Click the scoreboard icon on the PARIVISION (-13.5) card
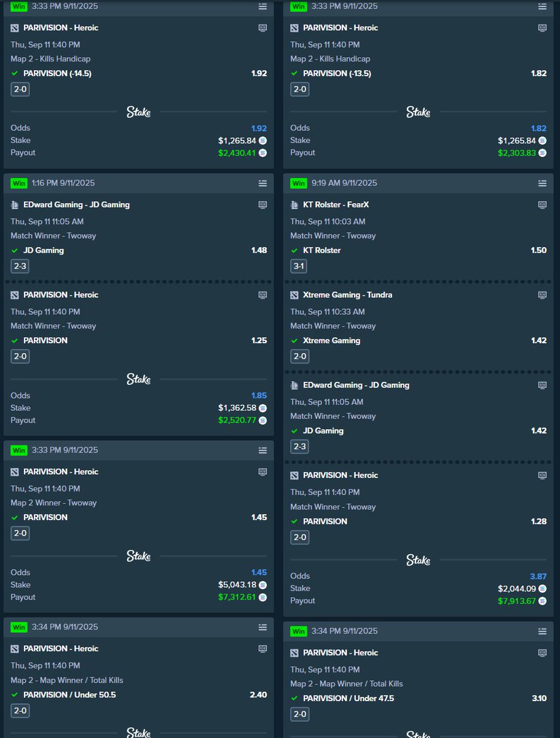Viewport: 560px width, 738px height. [542, 28]
